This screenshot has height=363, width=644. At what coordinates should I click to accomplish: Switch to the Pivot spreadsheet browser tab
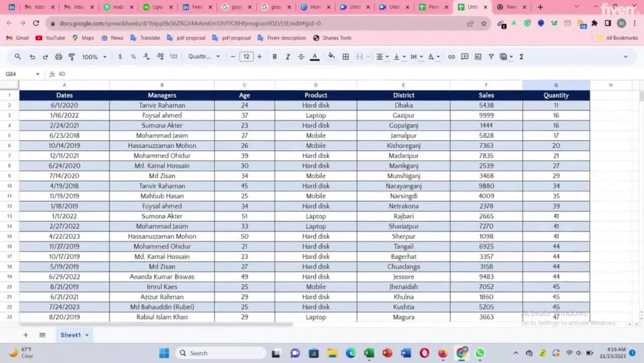point(433,7)
